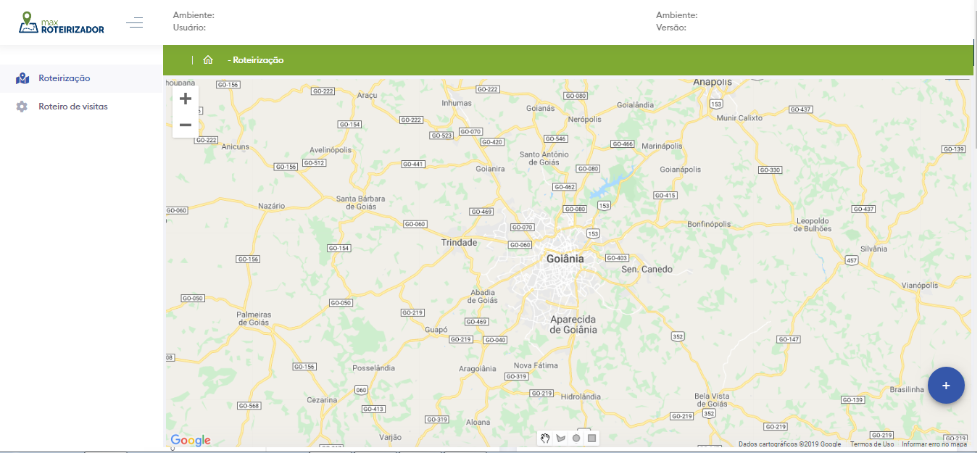Viewport: 980px width, 453px height.
Task: Click the Anicuns label on the map
Action: pyautogui.click(x=235, y=146)
